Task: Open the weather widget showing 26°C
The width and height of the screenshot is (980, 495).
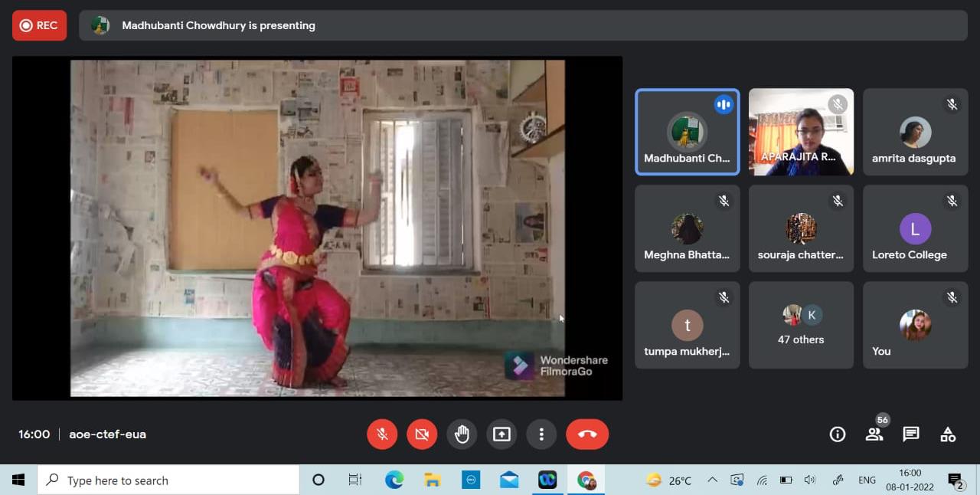Action: click(669, 480)
